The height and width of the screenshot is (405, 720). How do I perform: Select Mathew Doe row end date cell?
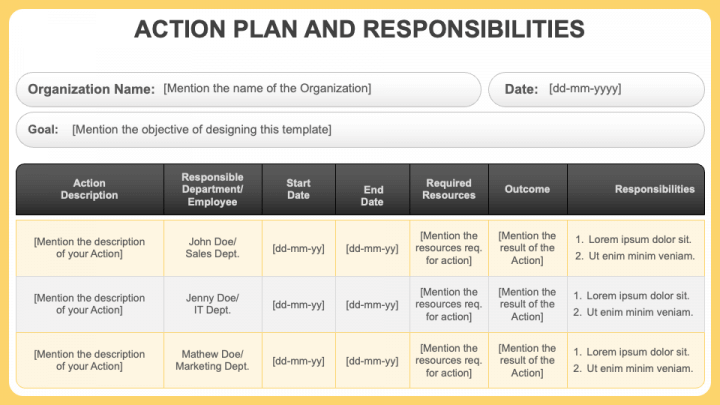click(x=372, y=360)
